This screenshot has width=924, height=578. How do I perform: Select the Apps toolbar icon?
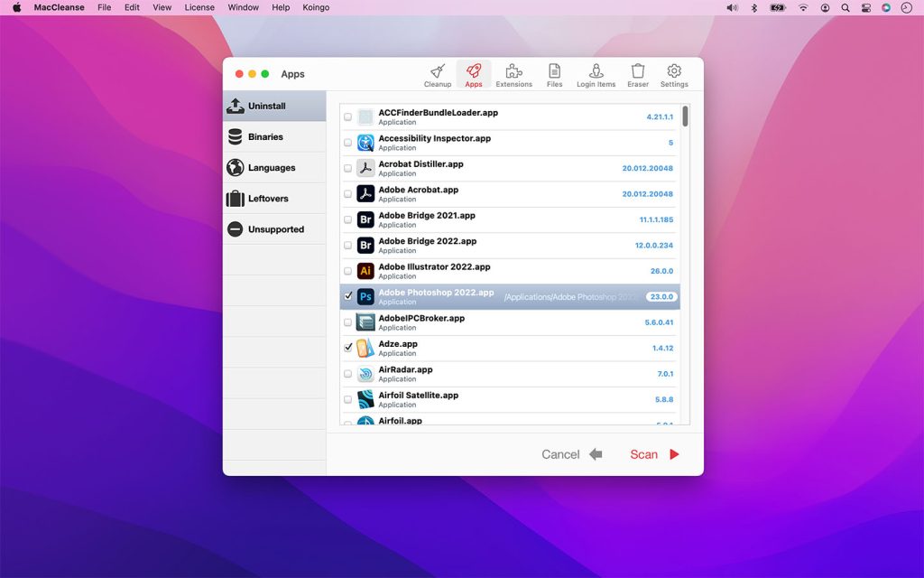(474, 75)
